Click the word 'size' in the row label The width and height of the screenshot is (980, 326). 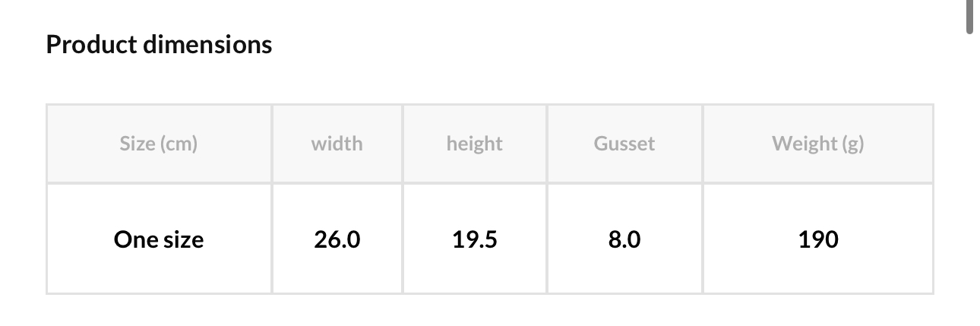coord(183,240)
